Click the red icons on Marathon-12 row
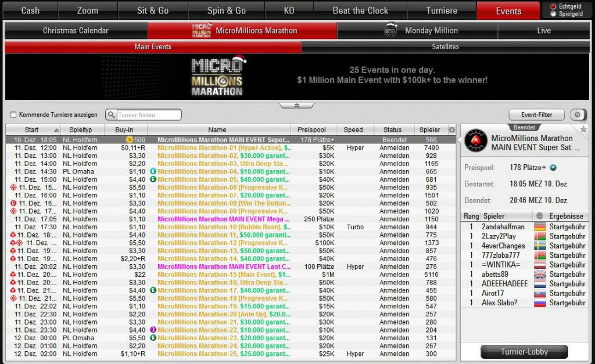The height and width of the screenshot is (364, 595). pyautogui.click(x=16, y=243)
